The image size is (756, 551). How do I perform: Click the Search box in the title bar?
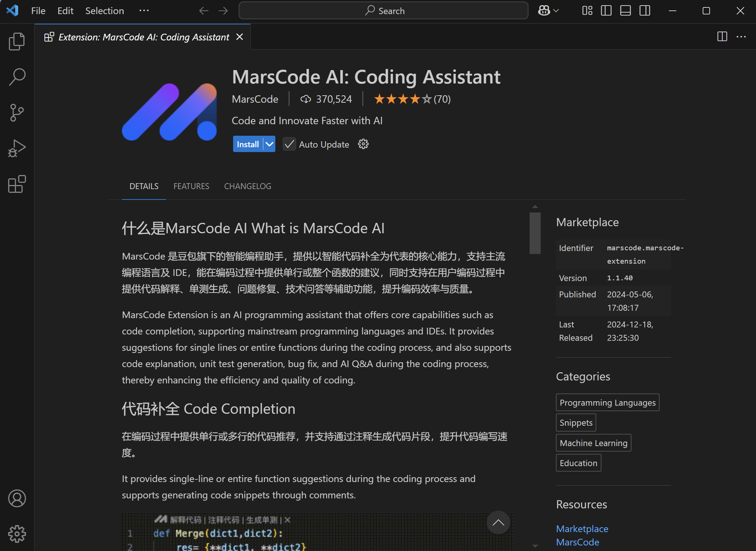click(x=383, y=10)
